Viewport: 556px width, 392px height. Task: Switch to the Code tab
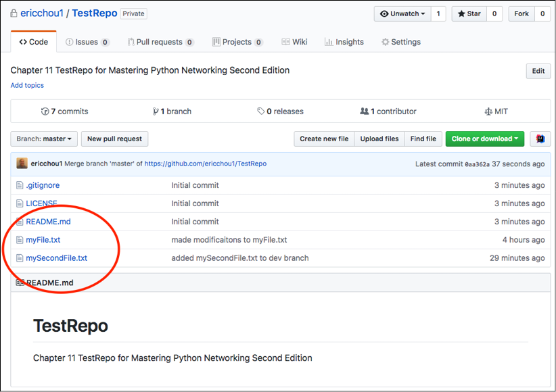pos(34,42)
